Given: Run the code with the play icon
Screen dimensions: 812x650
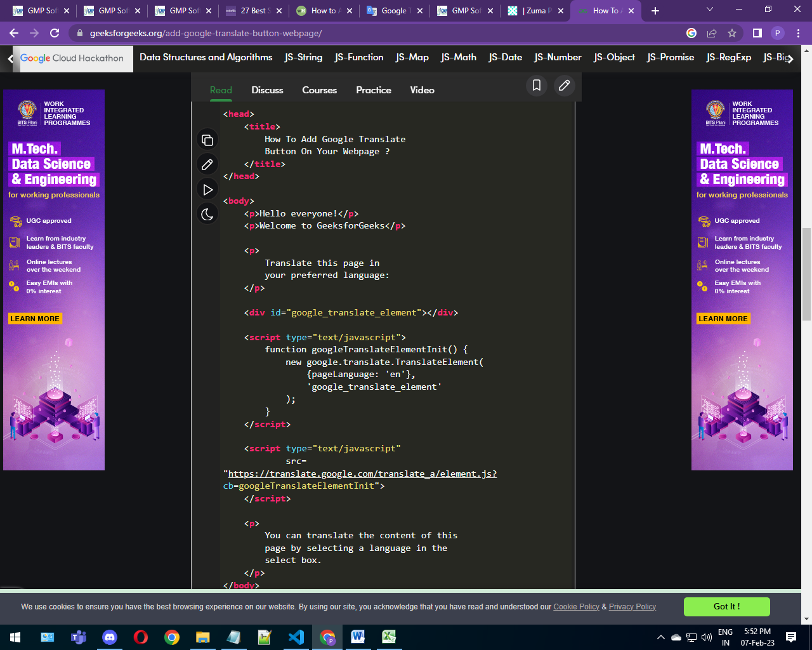Looking at the screenshot, I should (207, 189).
